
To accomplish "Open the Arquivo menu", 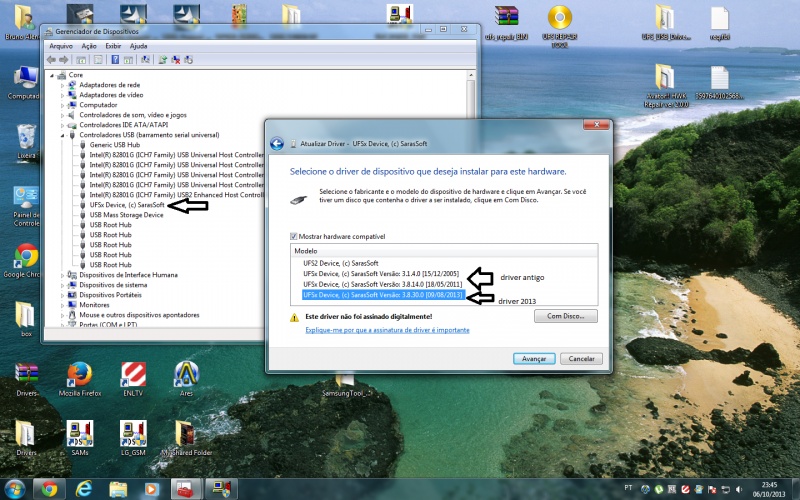I will tap(61, 46).
